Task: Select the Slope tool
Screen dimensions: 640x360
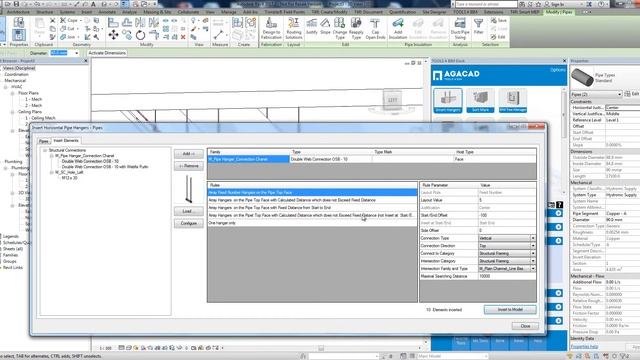Action: (x=325, y=27)
